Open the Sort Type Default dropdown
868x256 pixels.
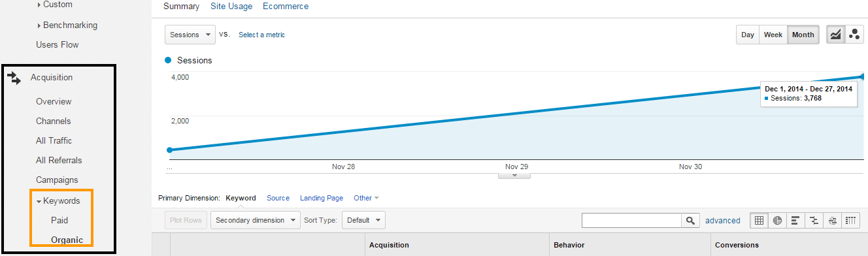pyautogui.click(x=363, y=220)
